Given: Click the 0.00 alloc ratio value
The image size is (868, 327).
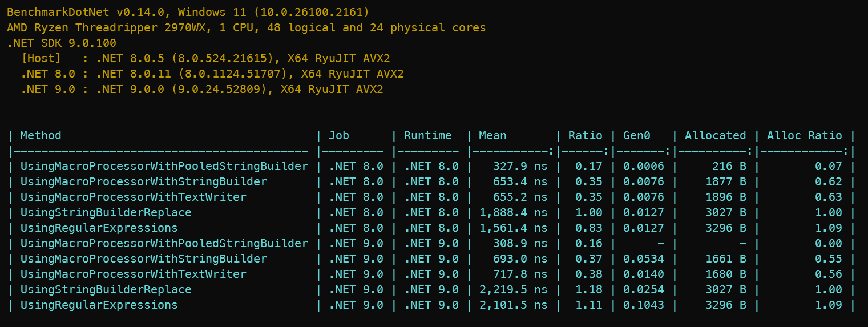Looking at the screenshot, I should click(x=829, y=243).
